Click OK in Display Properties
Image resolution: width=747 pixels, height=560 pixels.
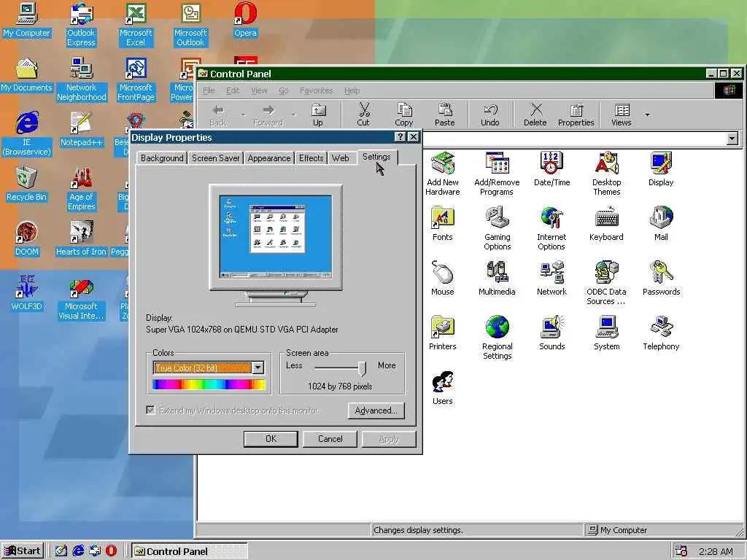[271, 439]
